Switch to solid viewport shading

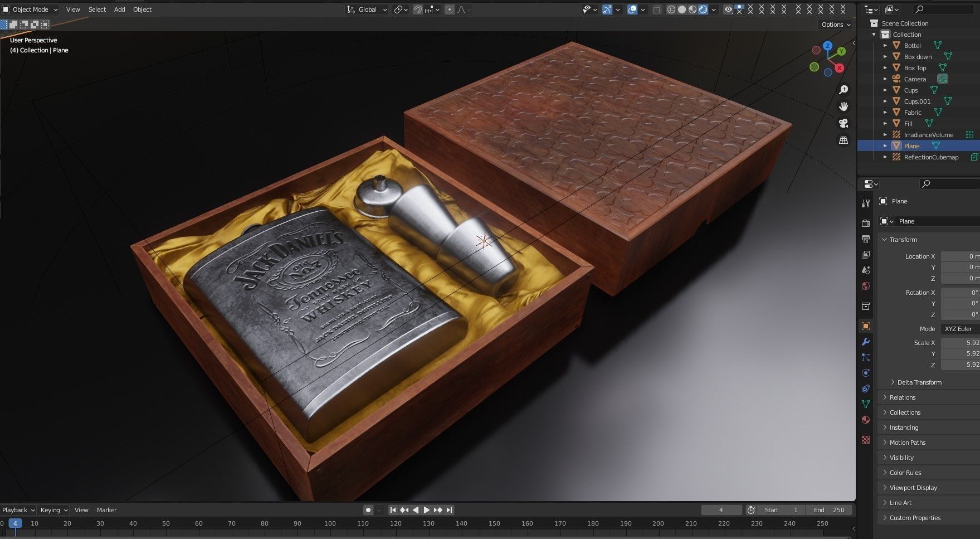[x=682, y=9]
